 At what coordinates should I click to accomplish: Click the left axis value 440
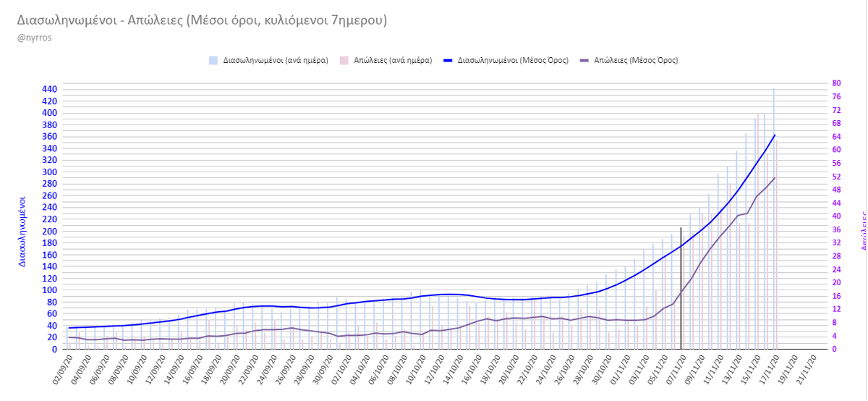[50, 90]
